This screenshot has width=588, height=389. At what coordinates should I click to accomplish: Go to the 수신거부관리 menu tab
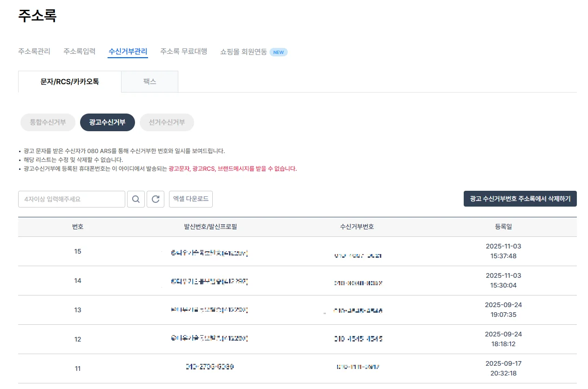click(x=128, y=52)
